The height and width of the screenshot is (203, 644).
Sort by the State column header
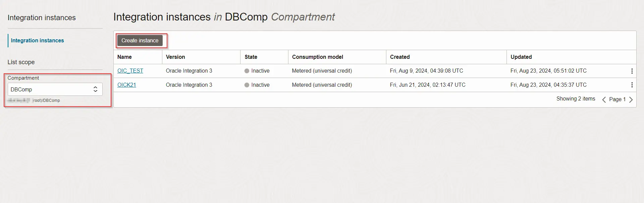pos(251,57)
